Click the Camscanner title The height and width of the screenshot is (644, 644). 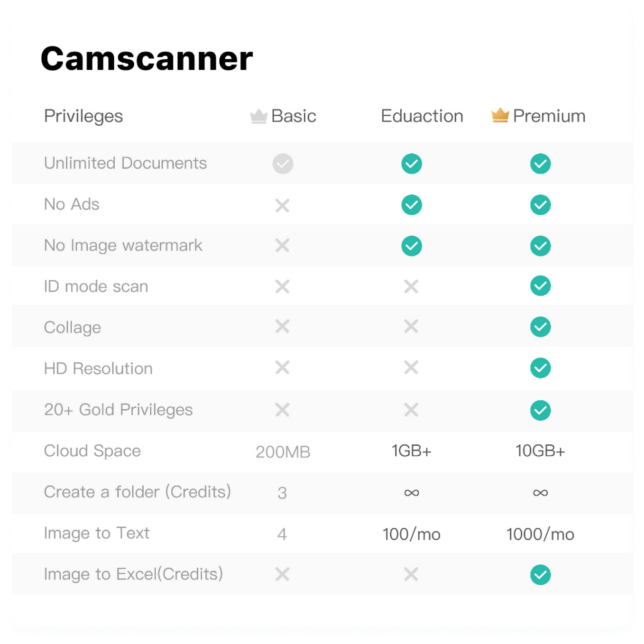pos(147,59)
